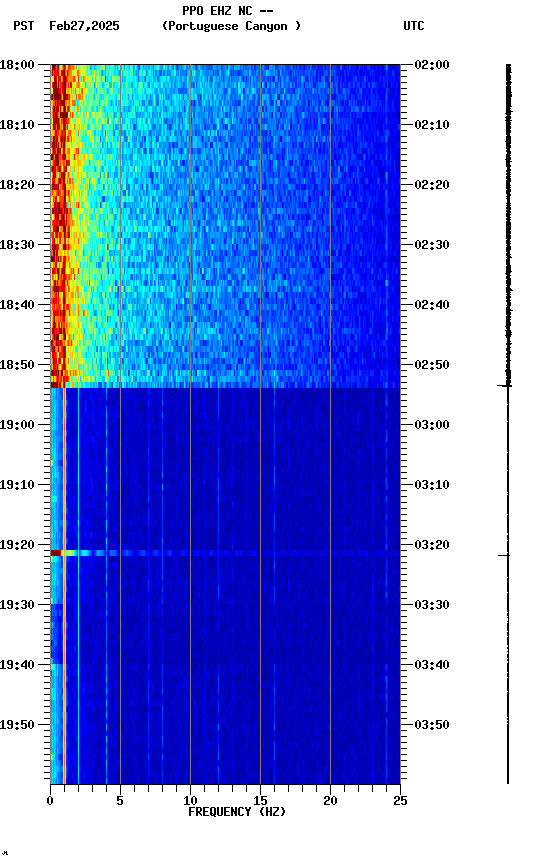Click the seismogram tick mark near 03:20 UTC
The height and width of the screenshot is (864, 552).
504,555
